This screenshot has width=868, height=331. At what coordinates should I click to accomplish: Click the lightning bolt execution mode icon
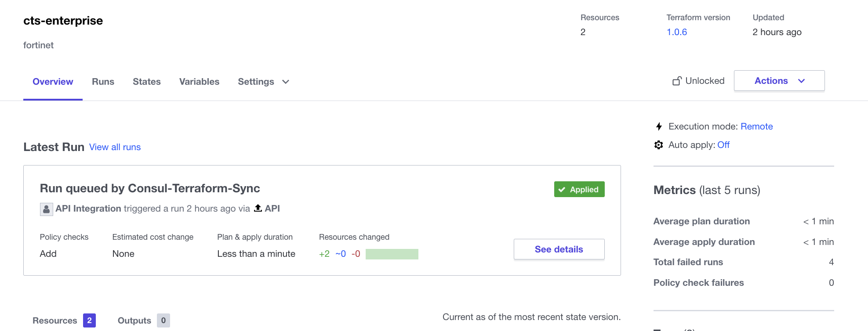tap(659, 126)
